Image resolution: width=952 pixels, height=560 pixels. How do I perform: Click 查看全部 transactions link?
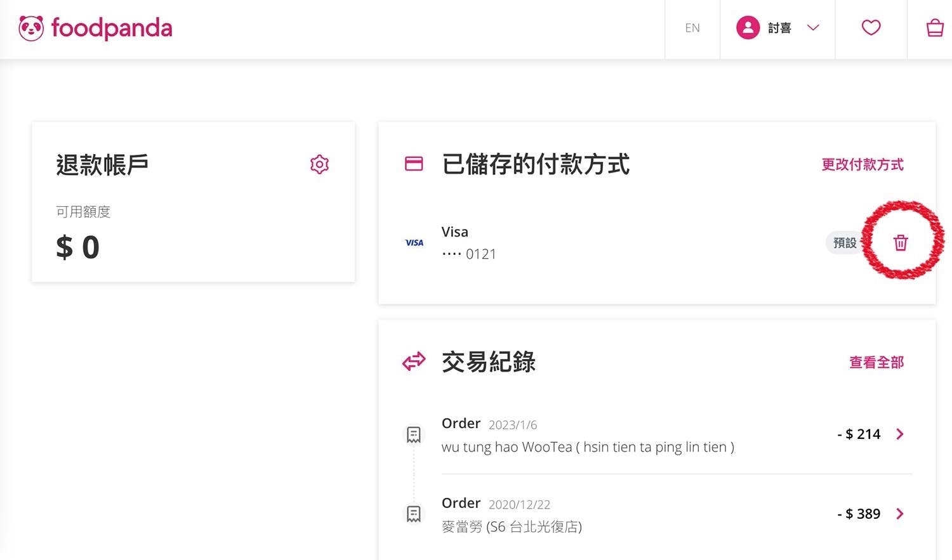(x=876, y=363)
